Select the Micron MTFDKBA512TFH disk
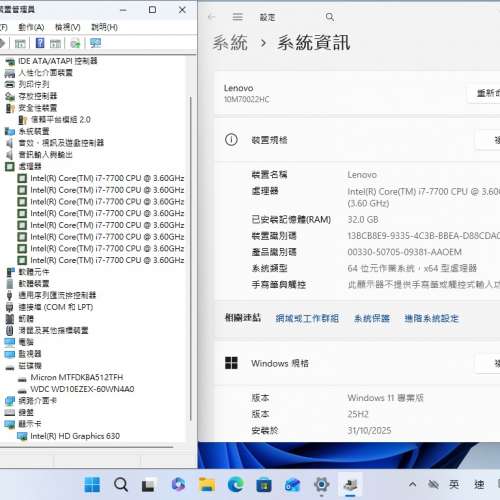The width and height of the screenshot is (500, 500). [71, 377]
